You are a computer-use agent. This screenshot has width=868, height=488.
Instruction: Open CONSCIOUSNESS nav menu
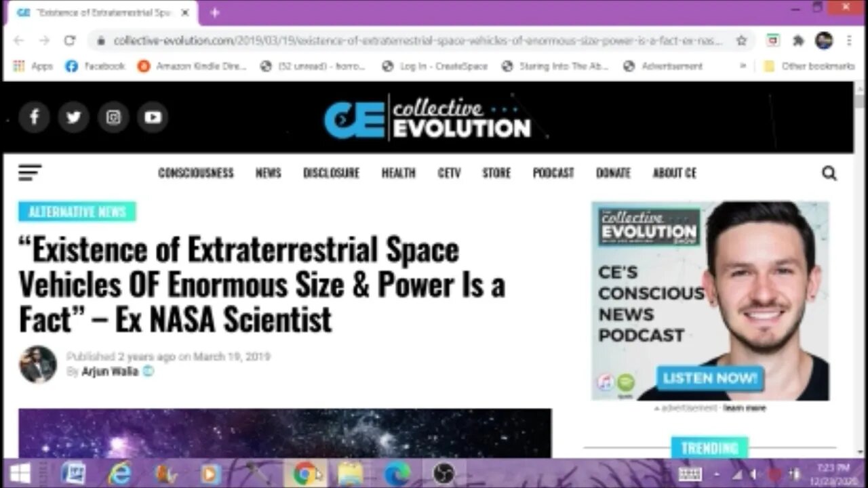coord(196,174)
